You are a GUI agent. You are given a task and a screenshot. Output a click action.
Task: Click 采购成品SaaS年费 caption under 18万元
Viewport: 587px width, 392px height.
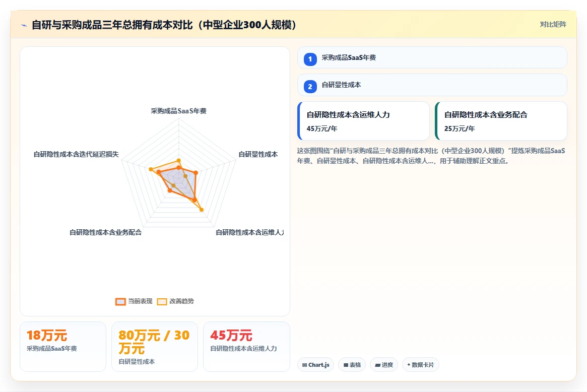pos(52,349)
